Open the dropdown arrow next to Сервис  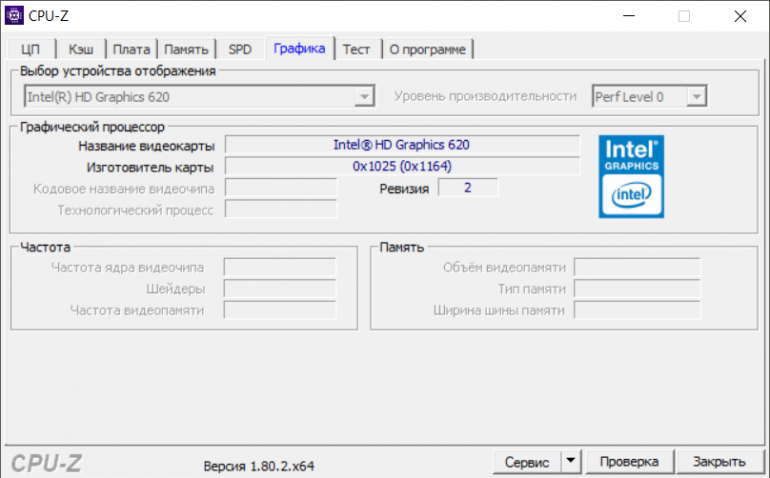click(571, 462)
